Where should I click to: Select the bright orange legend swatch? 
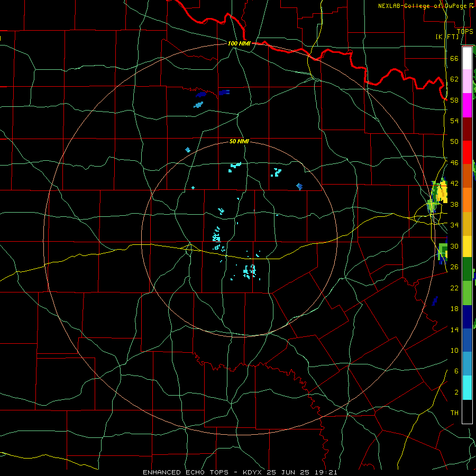pos(467,200)
